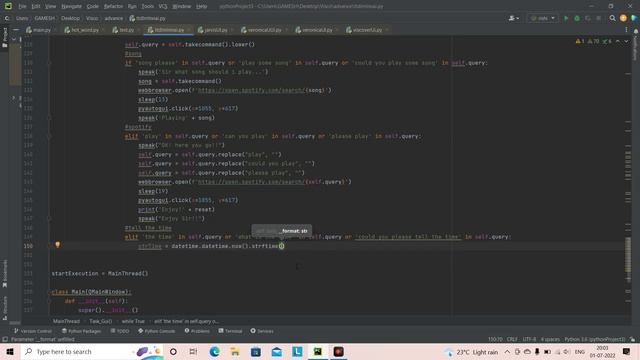Click the CRLF line separator status
This screenshot has width=640, height=360.
pos(512,339)
